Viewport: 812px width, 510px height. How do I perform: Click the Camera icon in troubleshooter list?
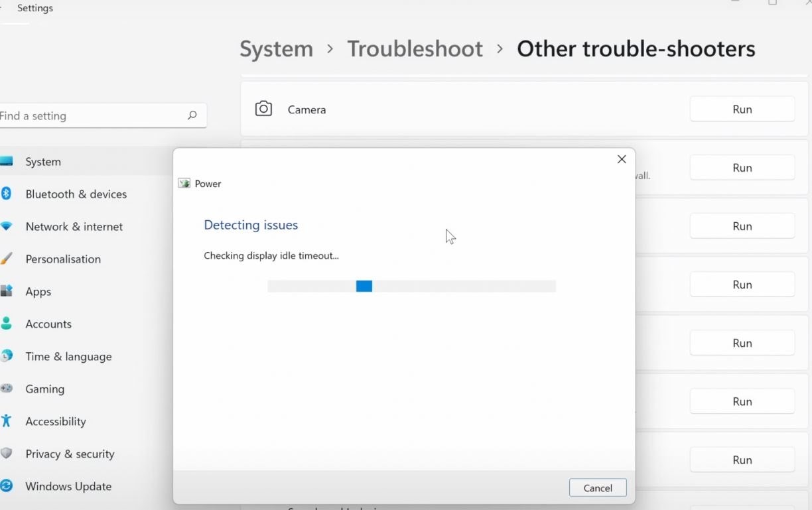pos(263,109)
